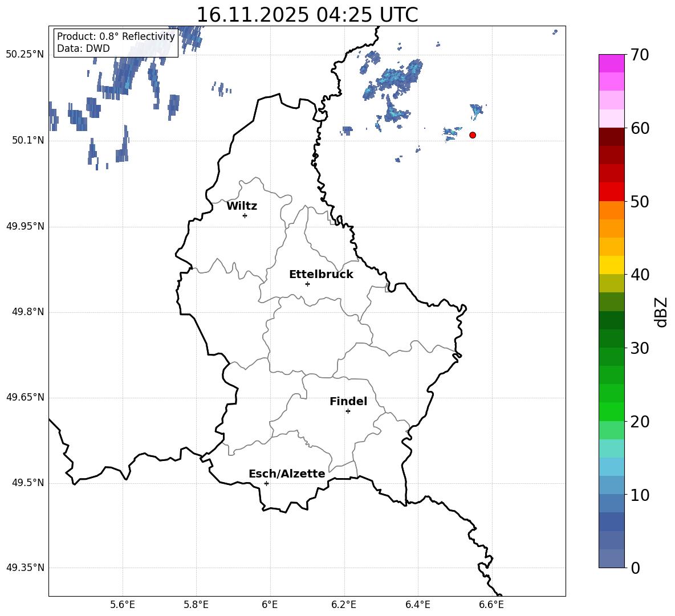Click the 49.35°N latitude tick label

(x=25, y=568)
